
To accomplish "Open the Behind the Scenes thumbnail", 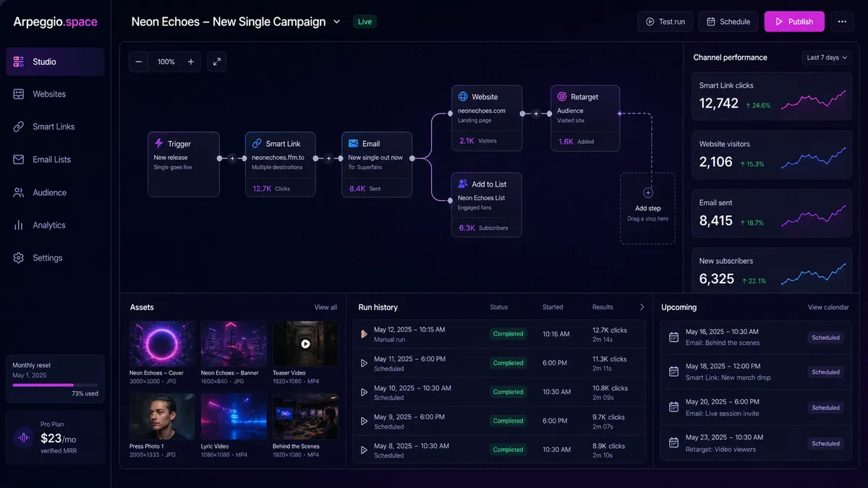I will [305, 416].
